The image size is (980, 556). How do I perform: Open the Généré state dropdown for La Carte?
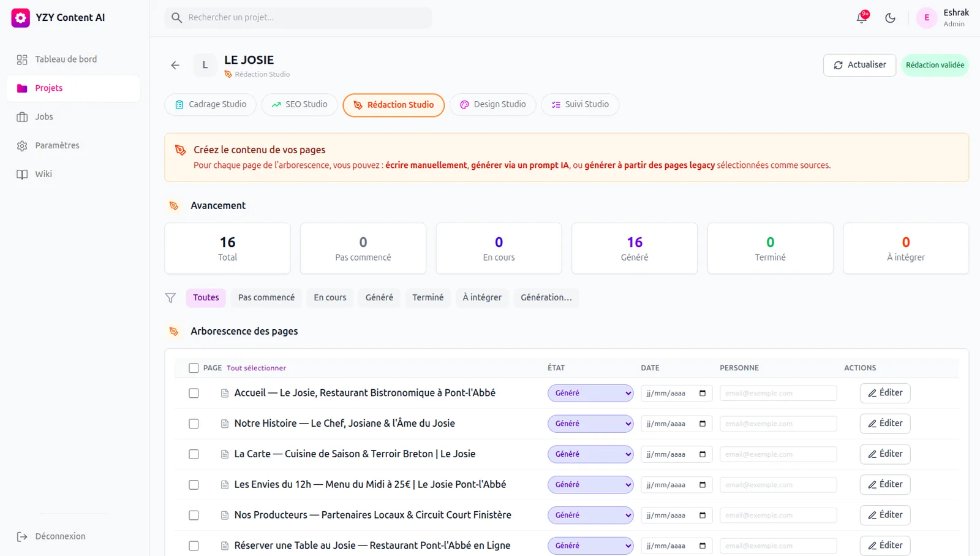590,454
